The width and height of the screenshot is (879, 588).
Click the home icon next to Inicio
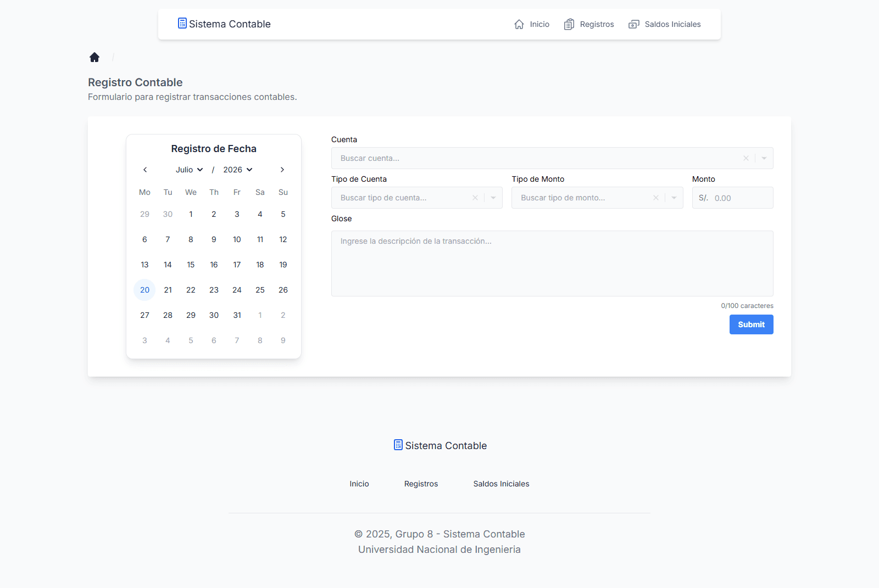pyautogui.click(x=519, y=24)
